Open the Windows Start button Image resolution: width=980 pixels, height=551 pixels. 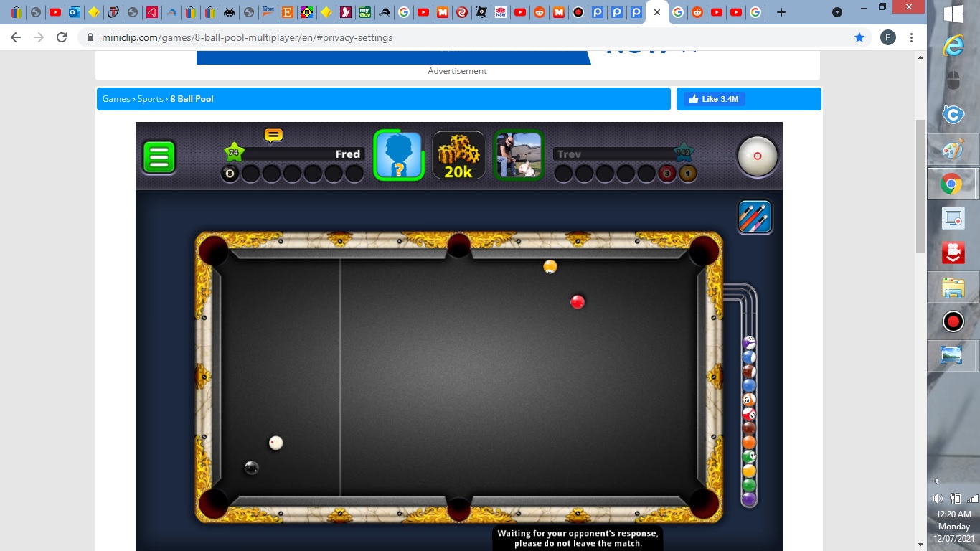(953, 14)
